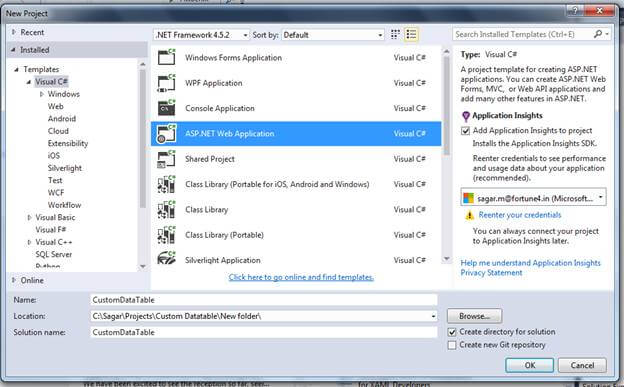The image size is (624, 387).
Task: Click the Class Library template icon
Action: [166, 209]
